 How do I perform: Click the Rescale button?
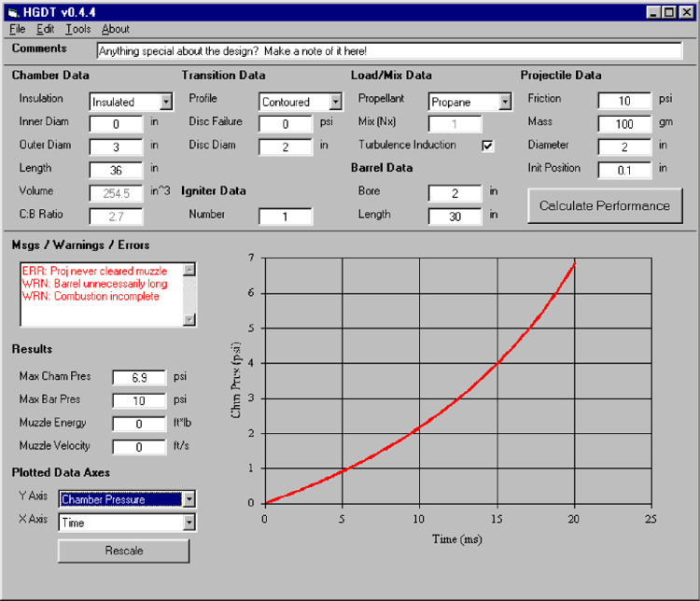123,551
